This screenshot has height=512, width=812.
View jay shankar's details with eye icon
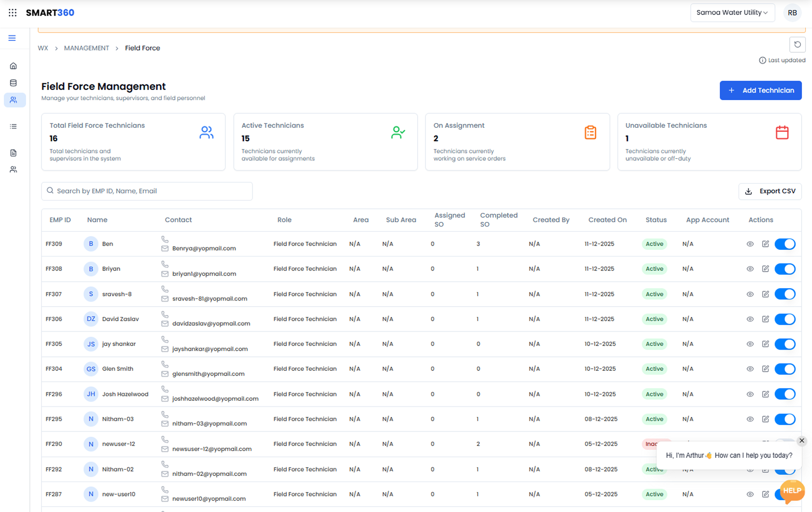point(750,344)
